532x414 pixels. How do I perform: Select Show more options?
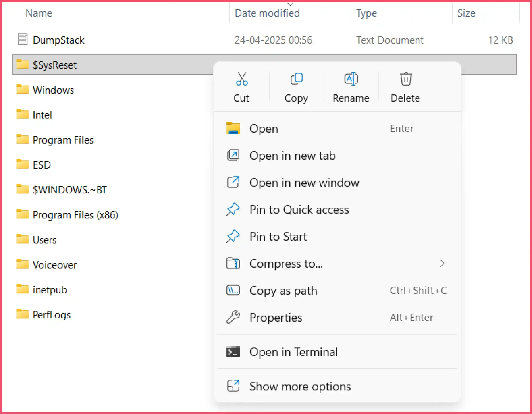300,386
